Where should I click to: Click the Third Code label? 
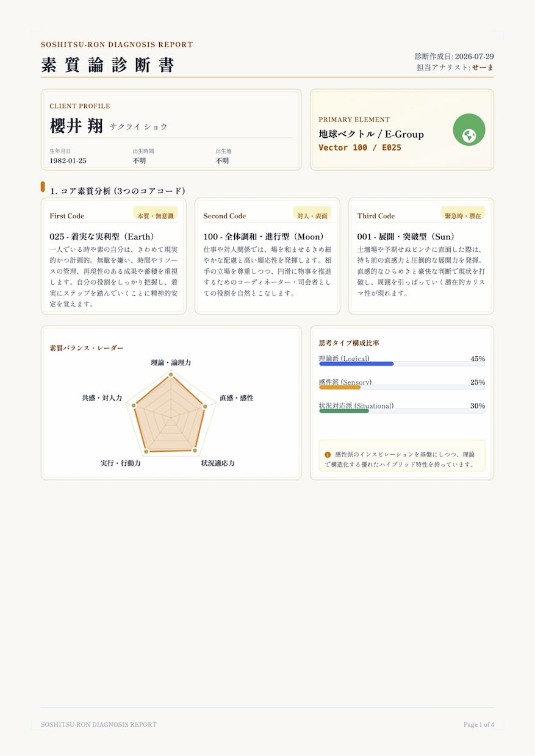376,216
